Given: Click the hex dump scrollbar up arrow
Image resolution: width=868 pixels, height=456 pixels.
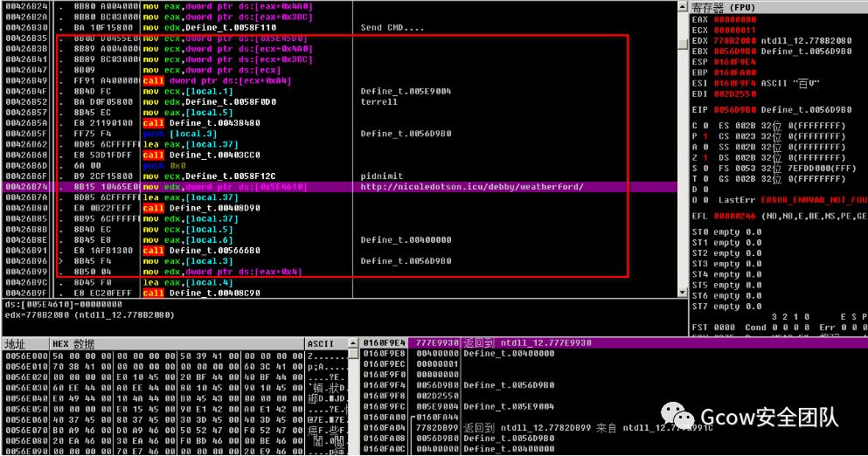Looking at the screenshot, I should [x=353, y=343].
